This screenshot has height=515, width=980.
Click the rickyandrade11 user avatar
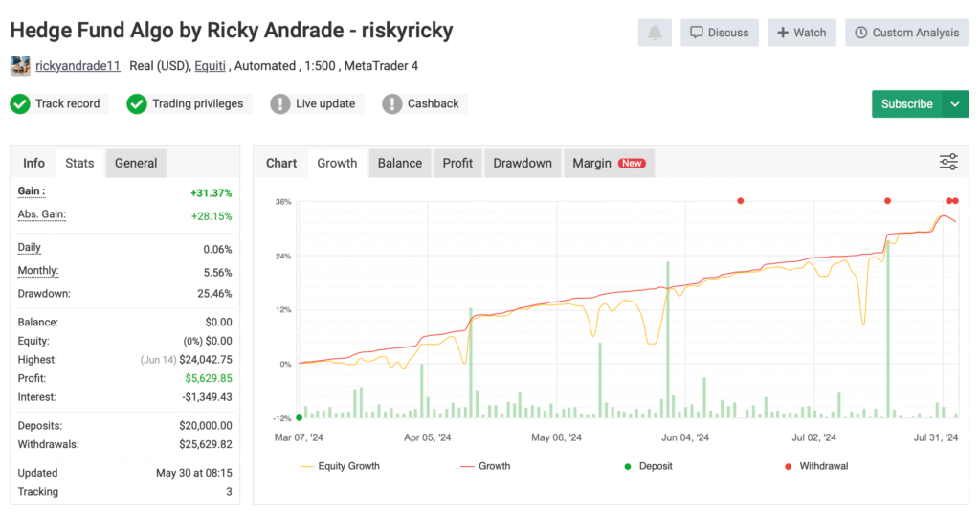point(20,66)
